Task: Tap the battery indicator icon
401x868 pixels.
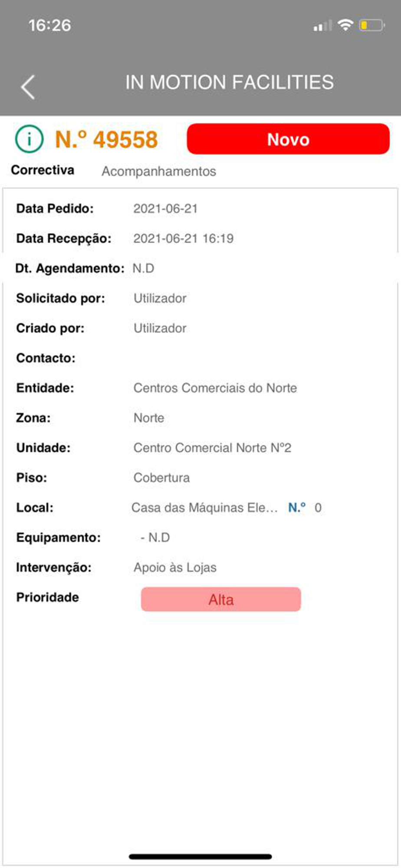Action: tap(371, 26)
